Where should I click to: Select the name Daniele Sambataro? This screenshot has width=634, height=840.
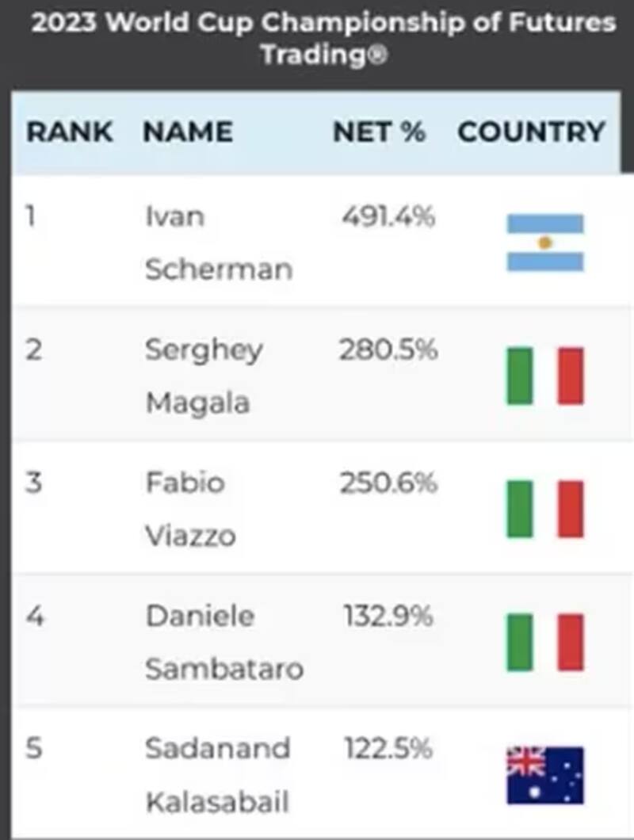point(224,642)
